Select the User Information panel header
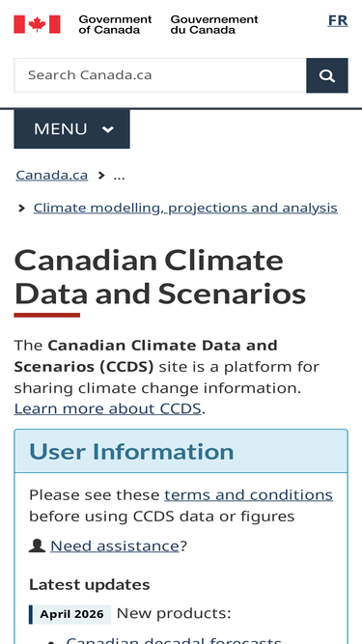Screen dimensions: 362x644 coord(181,451)
